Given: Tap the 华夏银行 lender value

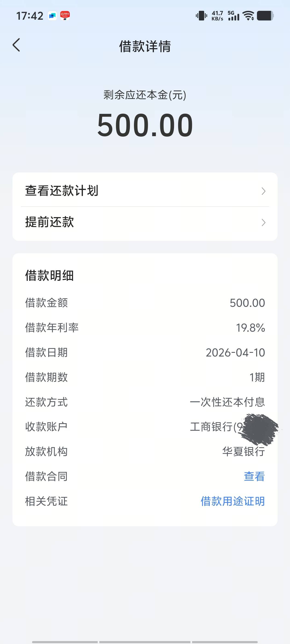Looking at the screenshot, I should [244, 451].
